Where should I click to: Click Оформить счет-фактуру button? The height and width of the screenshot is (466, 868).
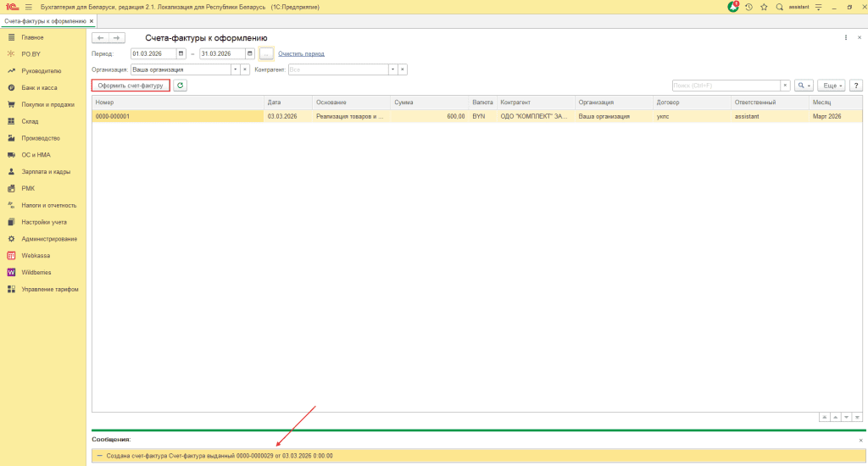click(x=131, y=86)
